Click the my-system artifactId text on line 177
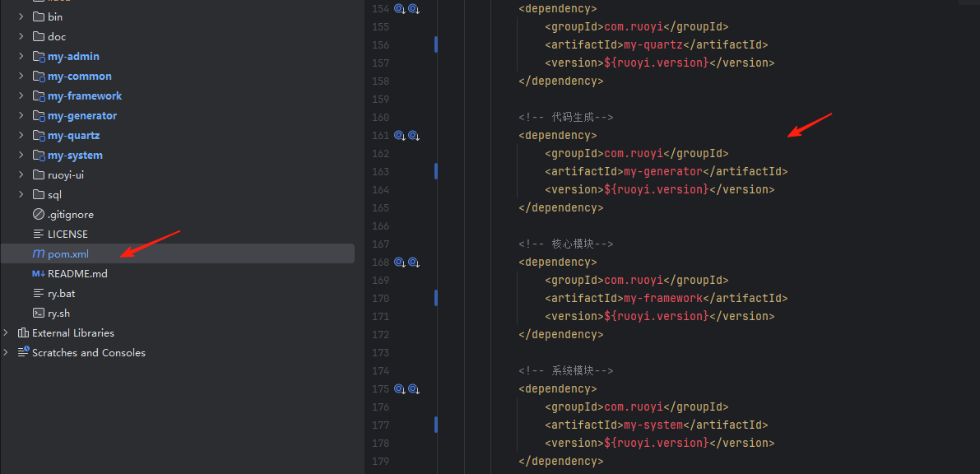 (653, 425)
